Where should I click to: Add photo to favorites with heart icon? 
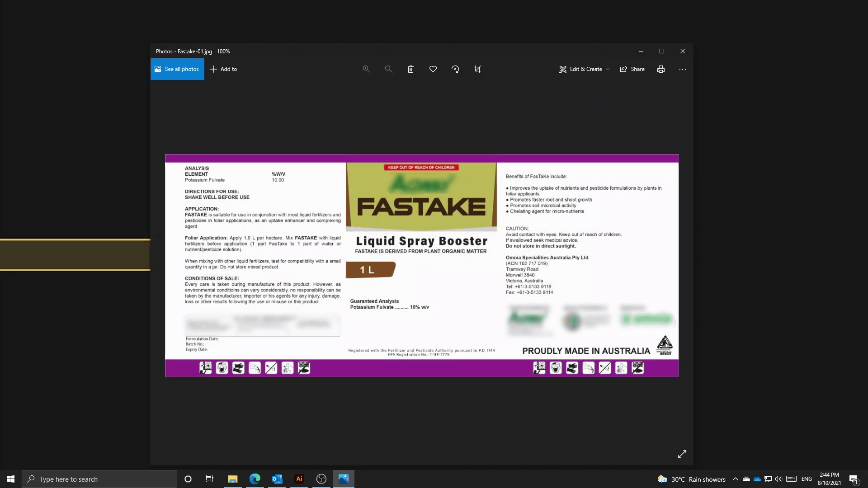(433, 69)
